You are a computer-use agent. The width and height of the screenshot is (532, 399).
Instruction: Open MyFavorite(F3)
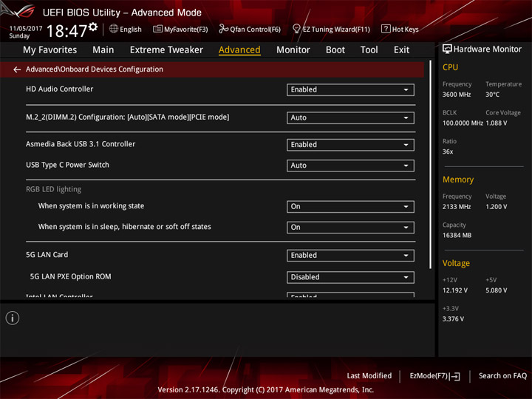pyautogui.click(x=180, y=29)
